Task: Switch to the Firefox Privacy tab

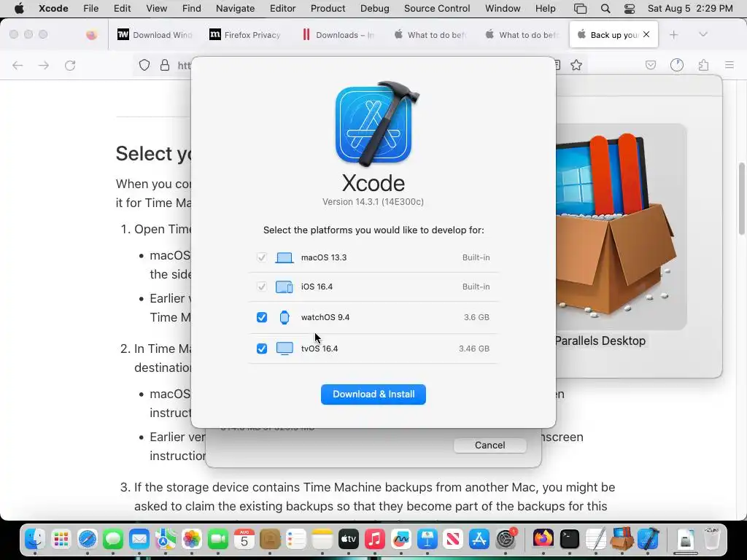Action: [x=246, y=35]
